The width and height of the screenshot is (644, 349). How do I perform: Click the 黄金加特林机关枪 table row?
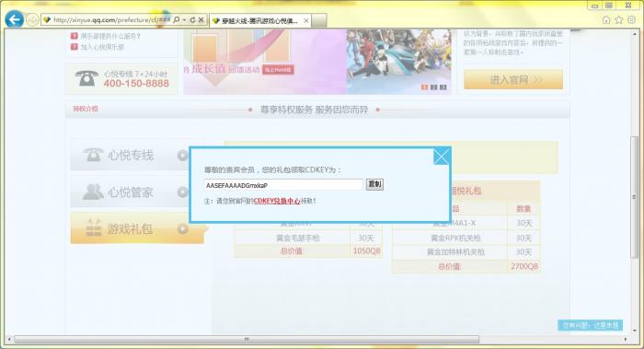pyautogui.click(x=466, y=252)
